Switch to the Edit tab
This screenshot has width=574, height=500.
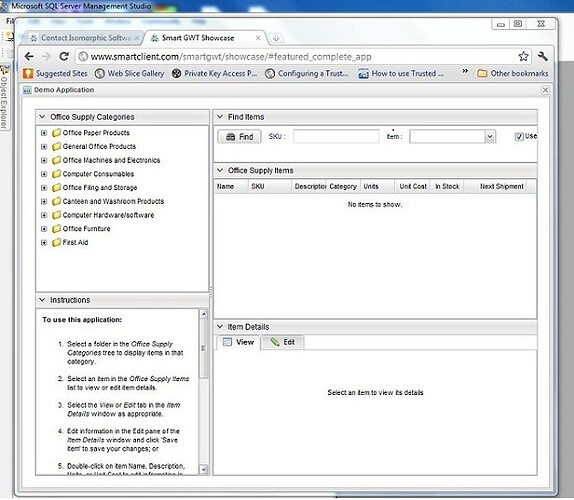(x=282, y=342)
